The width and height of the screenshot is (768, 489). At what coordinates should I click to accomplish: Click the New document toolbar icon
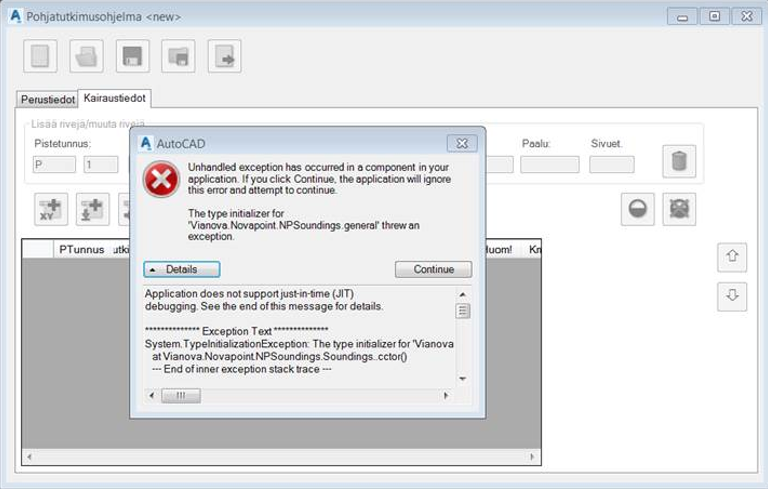pos(40,56)
